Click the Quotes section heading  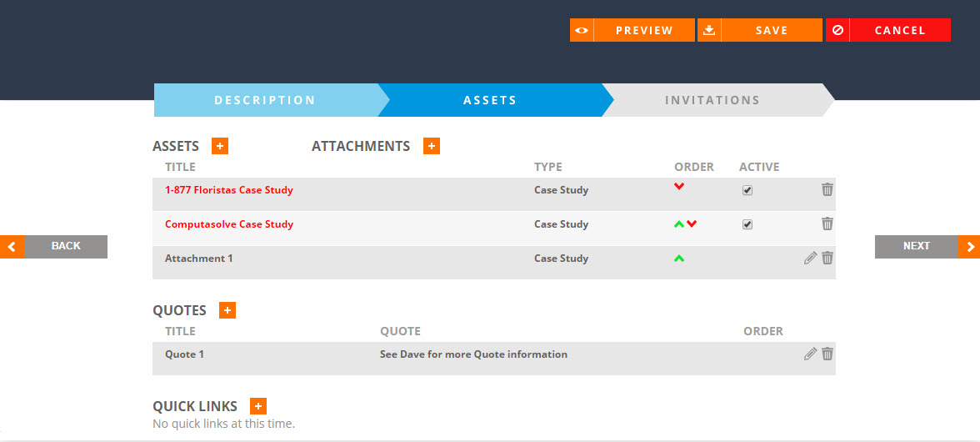click(179, 311)
